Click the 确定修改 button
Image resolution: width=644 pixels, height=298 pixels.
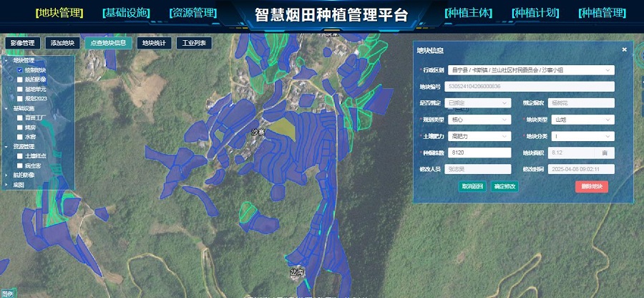[505, 186]
